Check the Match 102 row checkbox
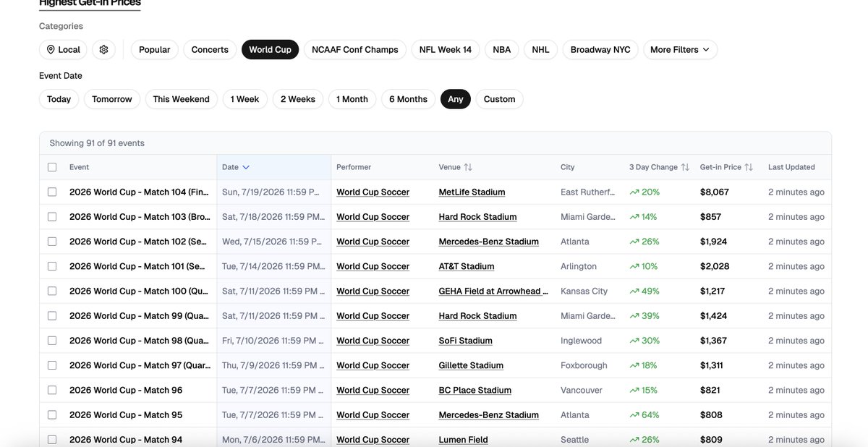 pyautogui.click(x=52, y=242)
